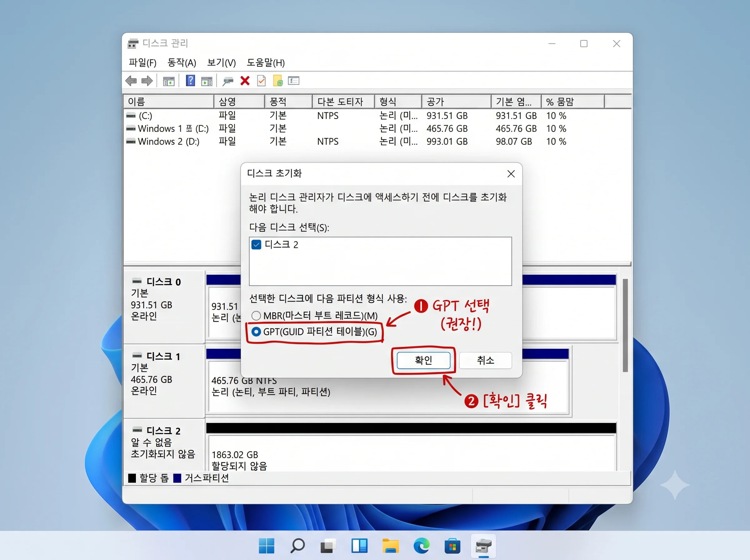
Task: Click the 기본 염... column header
Action: click(x=516, y=102)
